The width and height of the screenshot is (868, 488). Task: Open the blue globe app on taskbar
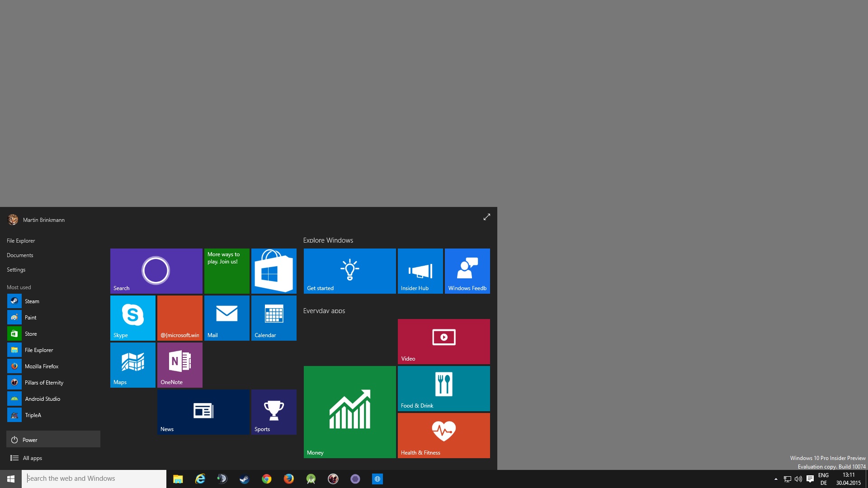point(377,479)
